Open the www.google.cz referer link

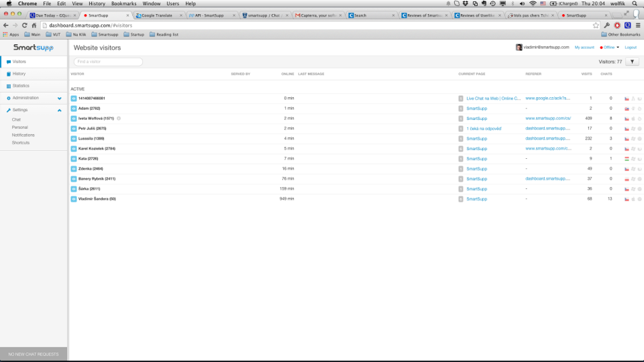pos(547,99)
